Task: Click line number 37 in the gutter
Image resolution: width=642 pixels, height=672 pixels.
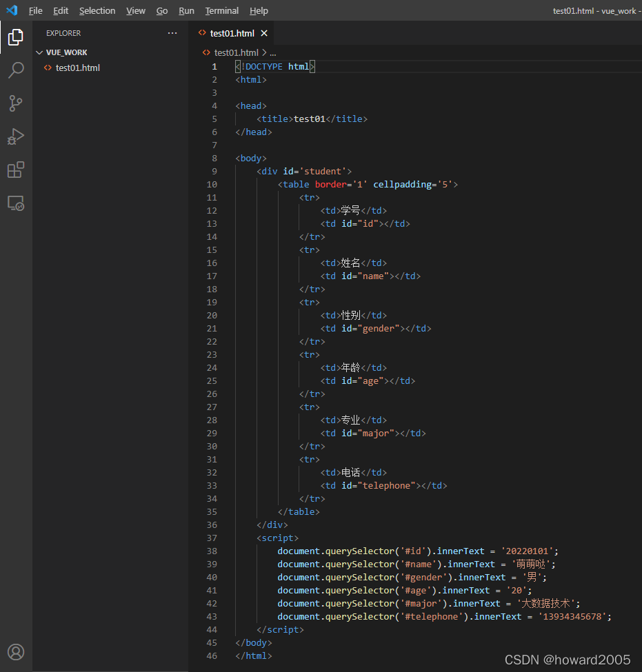Action: (x=212, y=538)
